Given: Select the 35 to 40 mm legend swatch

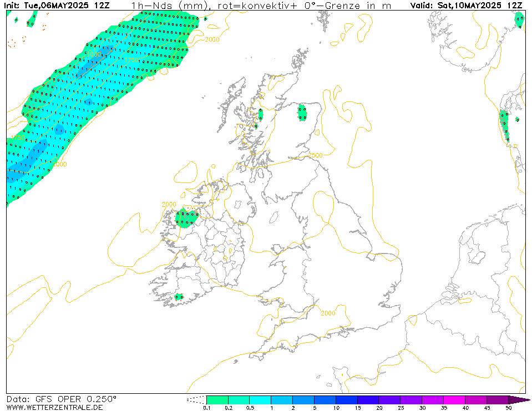Looking at the screenshot, I should 454,400.
